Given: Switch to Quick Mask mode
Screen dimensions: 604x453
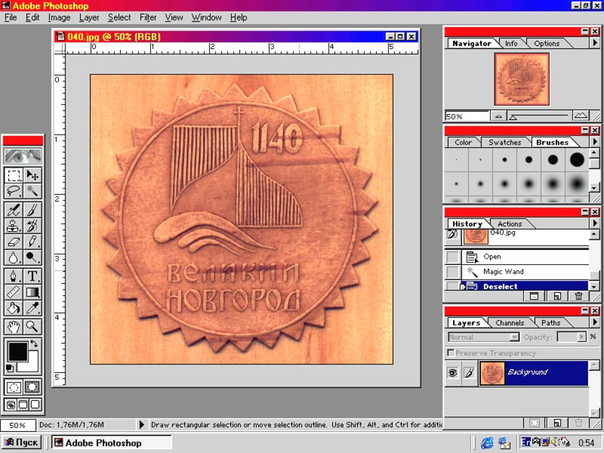Looking at the screenshot, I should pyautogui.click(x=32, y=386).
